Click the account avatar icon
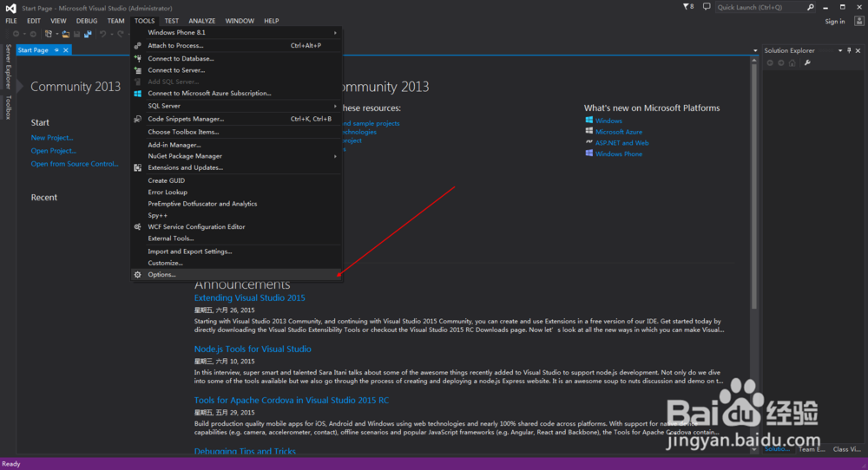Screen dimensions: 868x470 858,21
